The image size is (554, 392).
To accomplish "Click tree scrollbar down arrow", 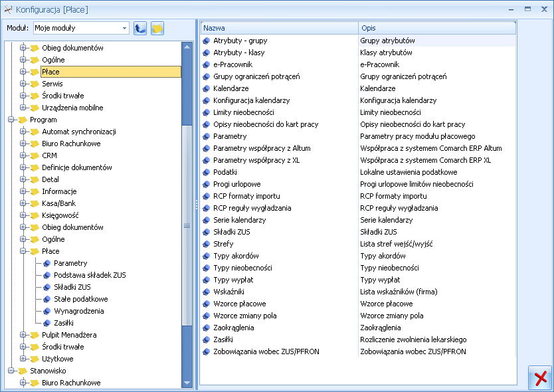I will (187, 383).
